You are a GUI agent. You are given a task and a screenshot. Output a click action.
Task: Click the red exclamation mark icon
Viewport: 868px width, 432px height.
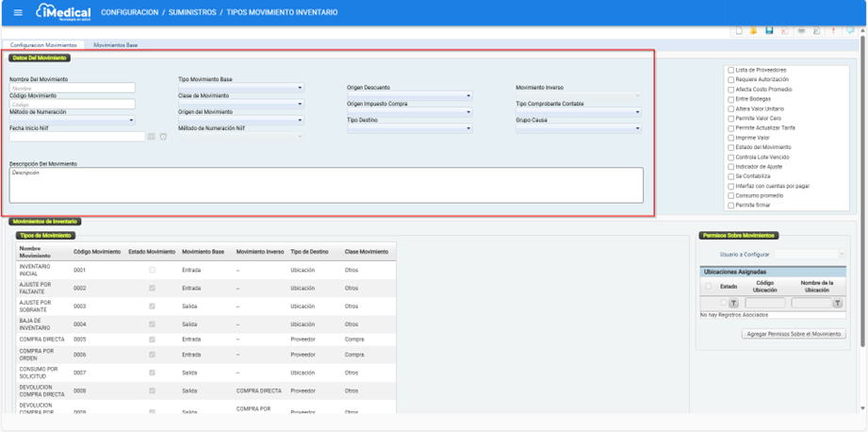[833, 31]
